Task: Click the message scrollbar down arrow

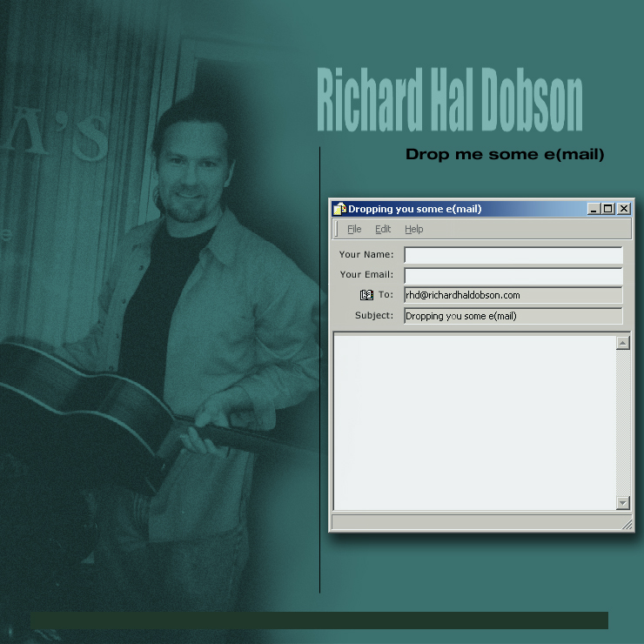Action: coord(623,503)
